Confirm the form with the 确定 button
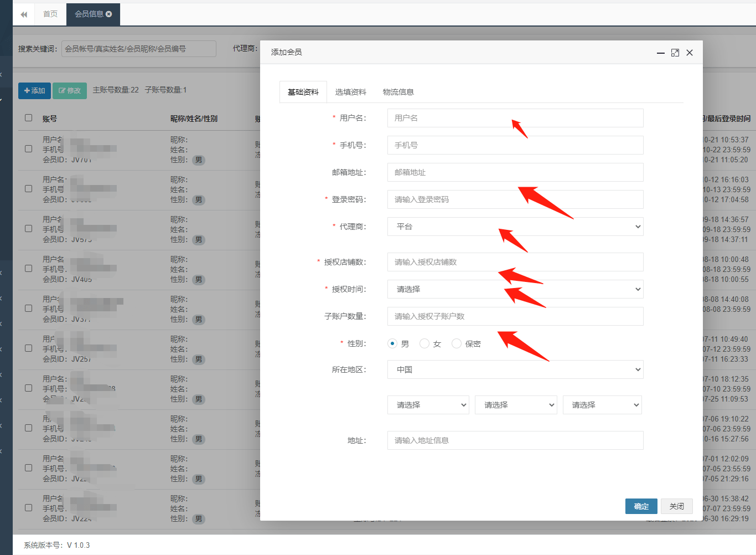 641,506
